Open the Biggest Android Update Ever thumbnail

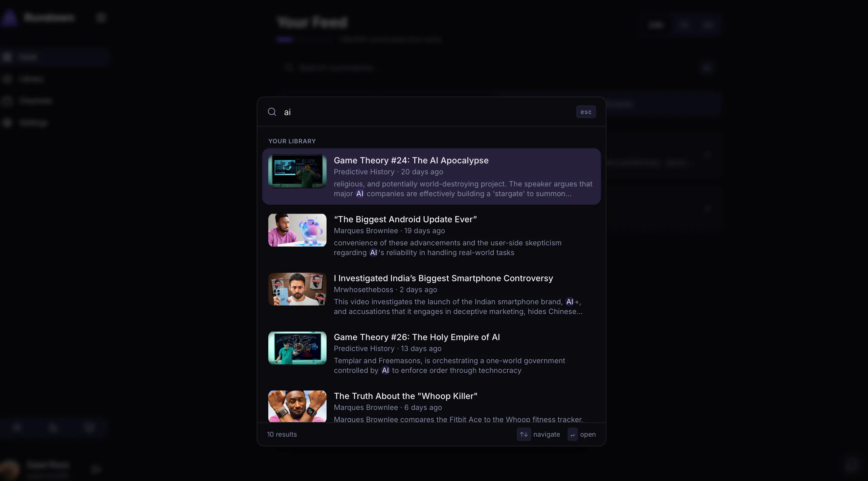click(297, 230)
